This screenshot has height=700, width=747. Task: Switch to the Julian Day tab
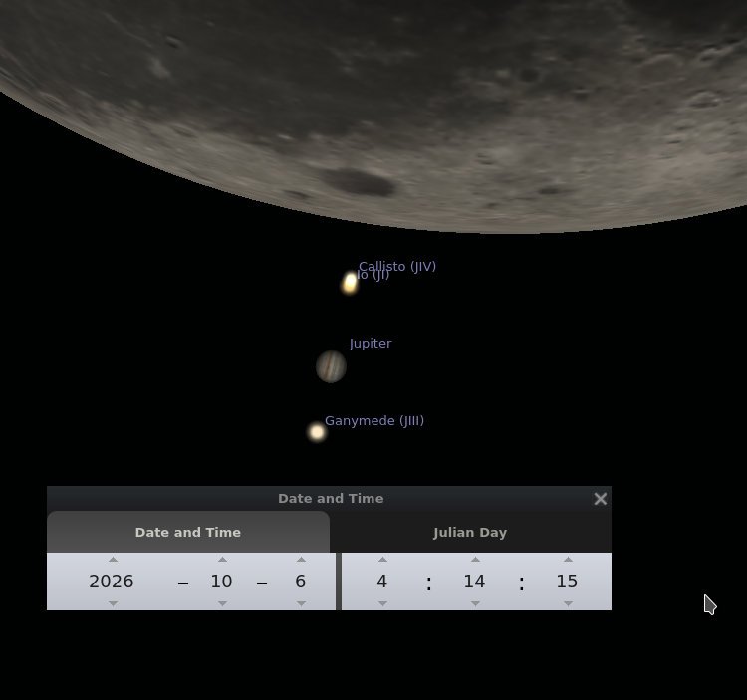point(470,532)
